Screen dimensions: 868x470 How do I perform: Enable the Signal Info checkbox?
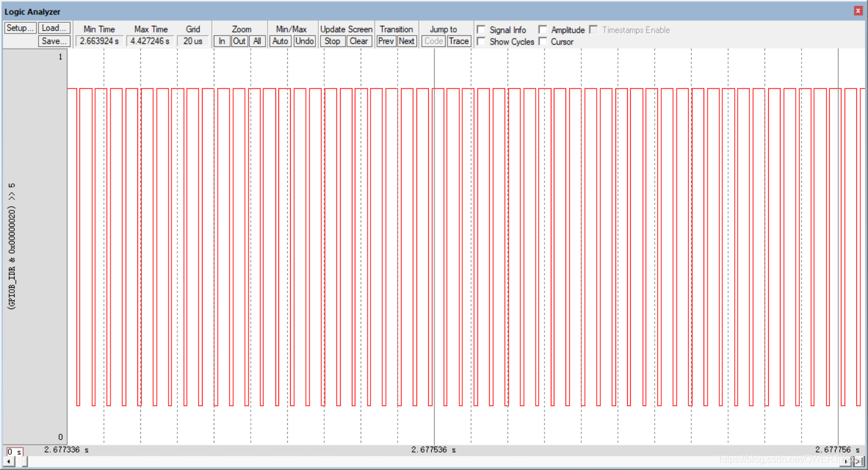[482, 30]
